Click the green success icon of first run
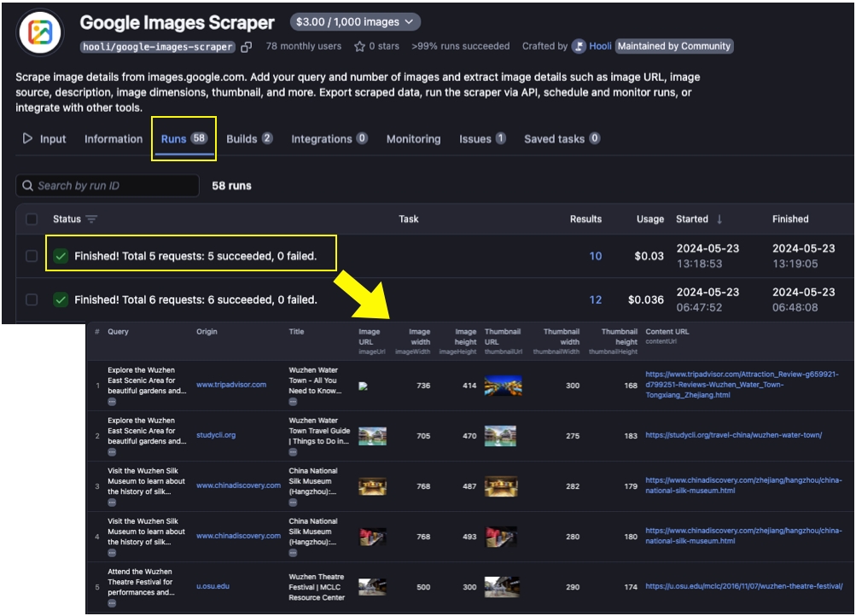Screen dimensions: 856x616 [61, 256]
